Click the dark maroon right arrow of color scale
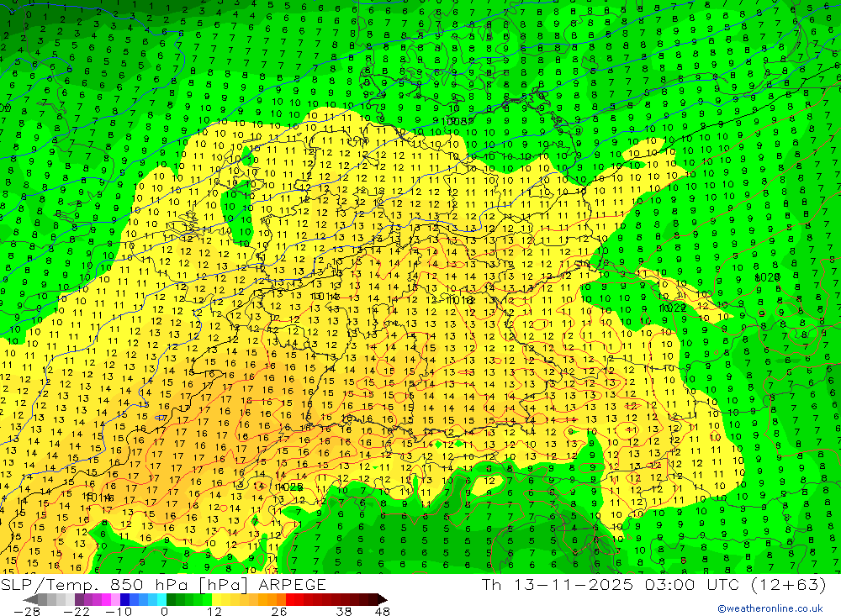This screenshot has width=841, height=616. (382, 599)
